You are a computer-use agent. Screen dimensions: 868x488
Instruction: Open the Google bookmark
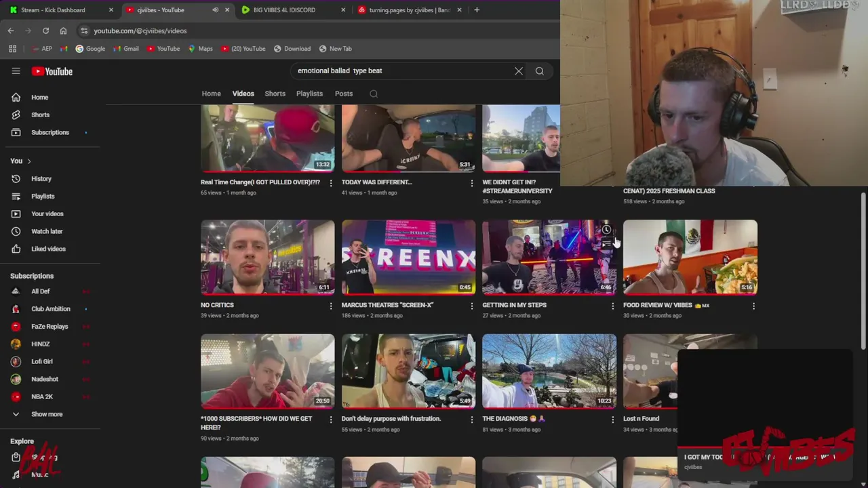90,49
